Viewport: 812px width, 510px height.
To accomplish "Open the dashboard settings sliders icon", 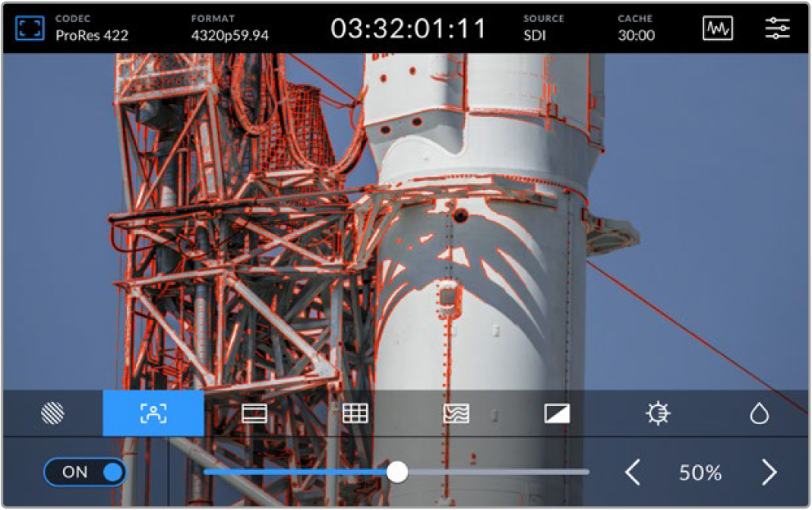I will pyautogui.click(x=777, y=28).
